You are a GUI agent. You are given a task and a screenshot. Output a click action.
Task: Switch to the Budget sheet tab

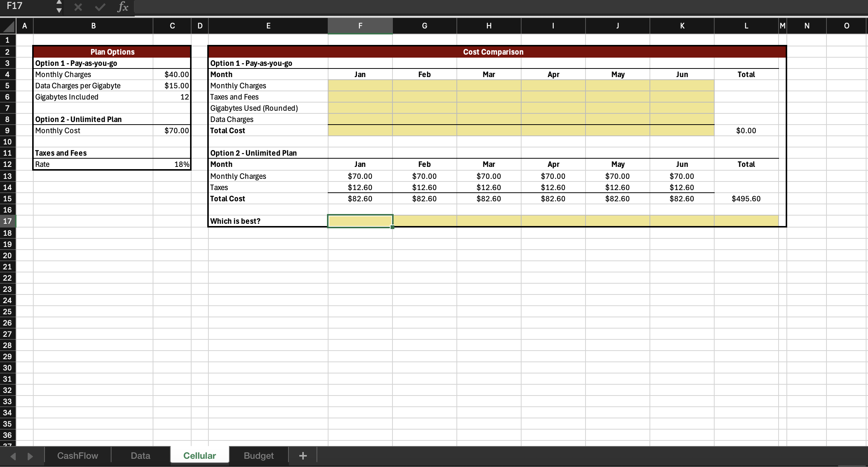(258, 455)
